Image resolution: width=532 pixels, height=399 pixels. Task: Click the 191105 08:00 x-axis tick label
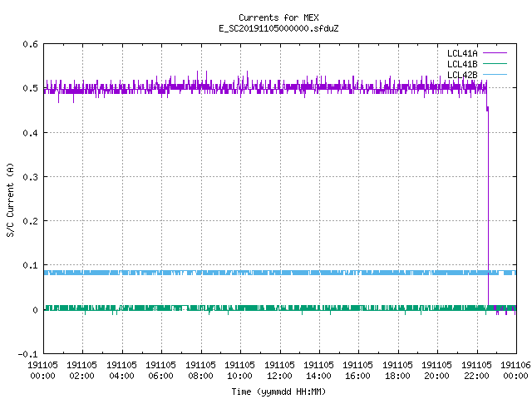[x=200, y=371]
